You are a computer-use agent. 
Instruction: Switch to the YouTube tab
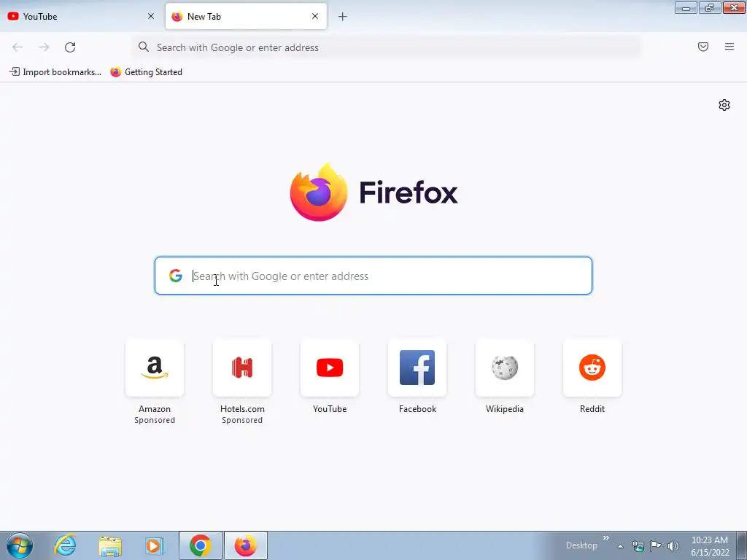tap(81, 16)
